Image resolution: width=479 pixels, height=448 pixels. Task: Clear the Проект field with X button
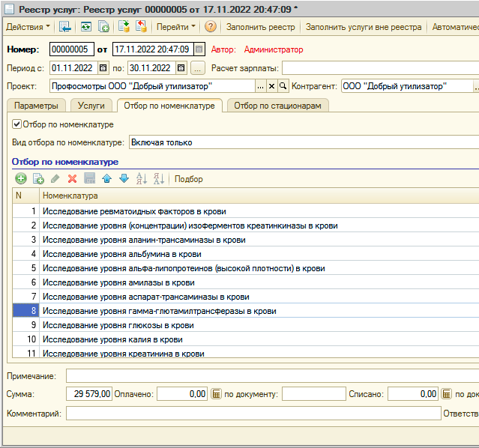[272, 86]
